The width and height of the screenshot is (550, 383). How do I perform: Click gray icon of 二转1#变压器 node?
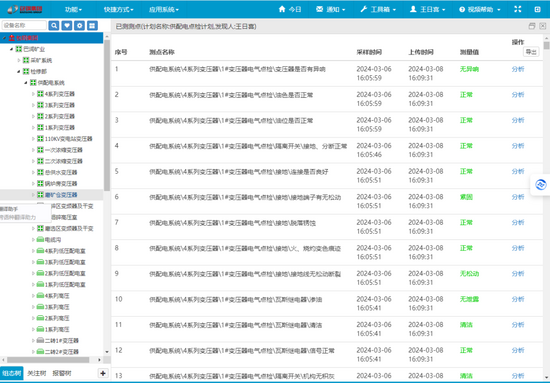[x=40, y=341]
